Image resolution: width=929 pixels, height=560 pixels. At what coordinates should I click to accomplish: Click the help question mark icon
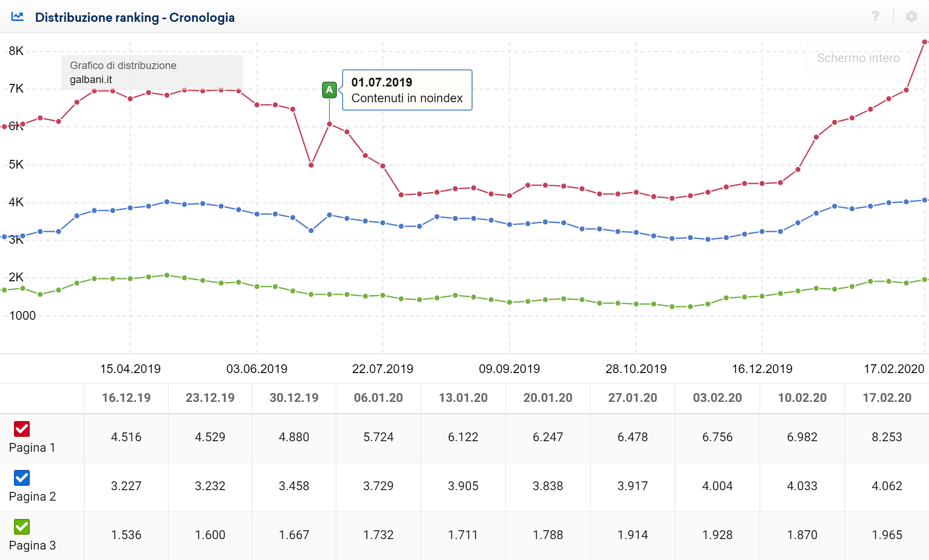coord(875,17)
